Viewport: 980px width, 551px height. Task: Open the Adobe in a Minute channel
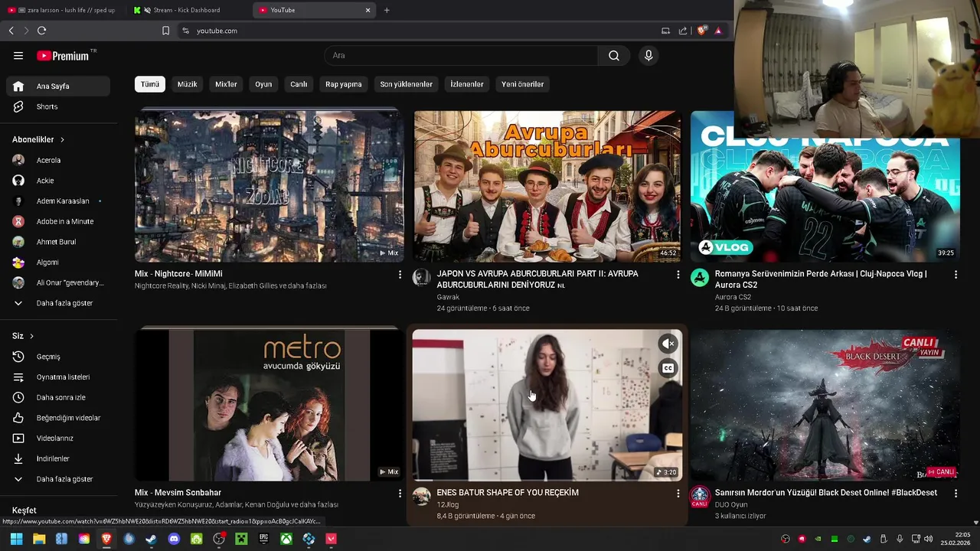coord(58,221)
